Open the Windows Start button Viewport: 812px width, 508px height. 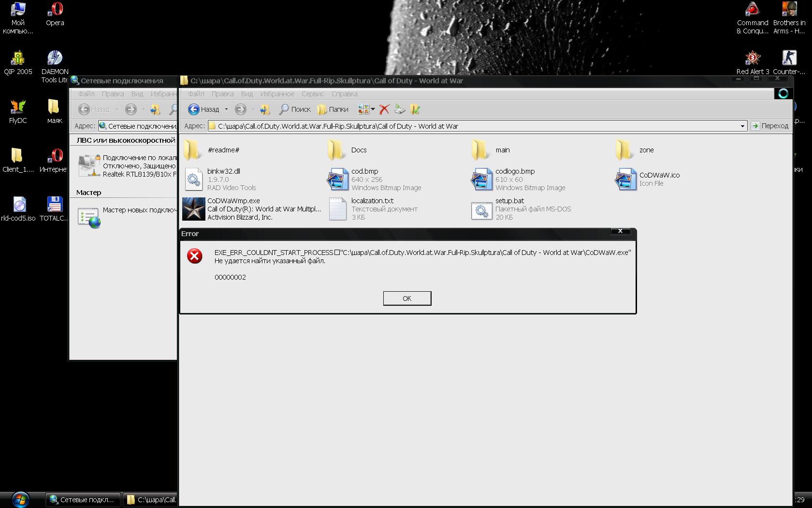pos(20,499)
